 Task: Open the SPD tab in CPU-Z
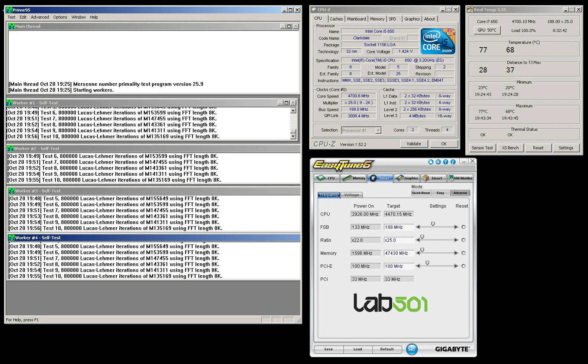[x=392, y=19]
